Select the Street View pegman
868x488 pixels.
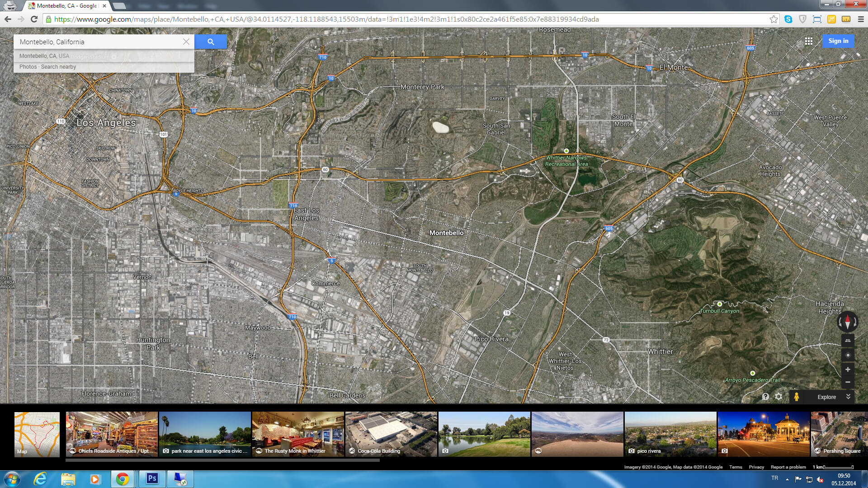point(797,397)
